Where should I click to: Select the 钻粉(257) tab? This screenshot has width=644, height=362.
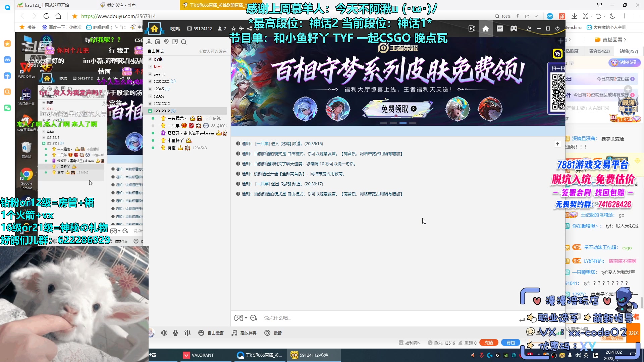(629, 51)
